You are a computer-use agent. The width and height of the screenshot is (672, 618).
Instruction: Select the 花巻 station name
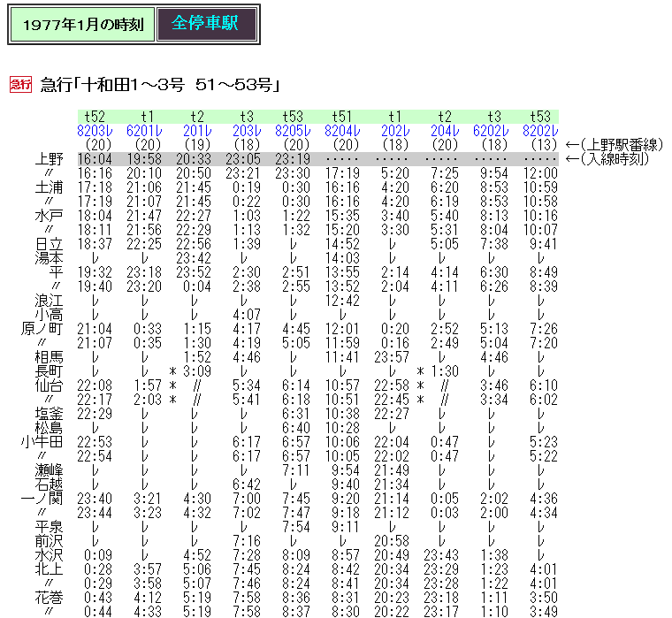[50, 598]
